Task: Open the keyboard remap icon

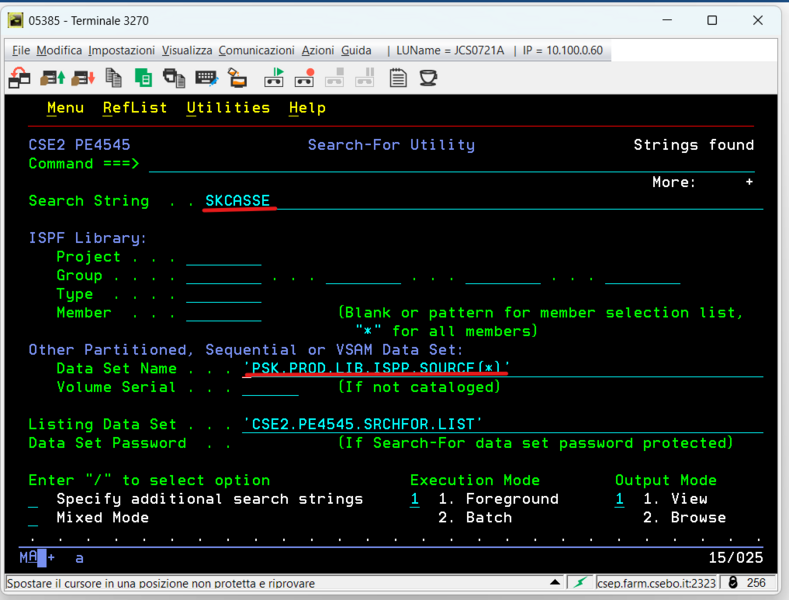Action: (206, 78)
